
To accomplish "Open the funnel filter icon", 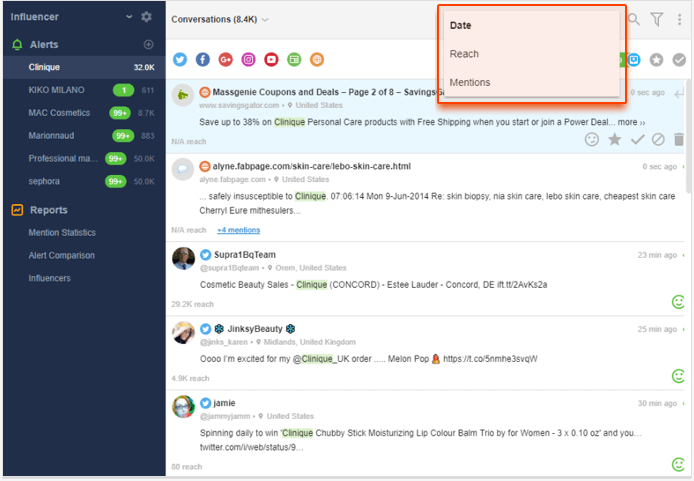I will point(657,19).
